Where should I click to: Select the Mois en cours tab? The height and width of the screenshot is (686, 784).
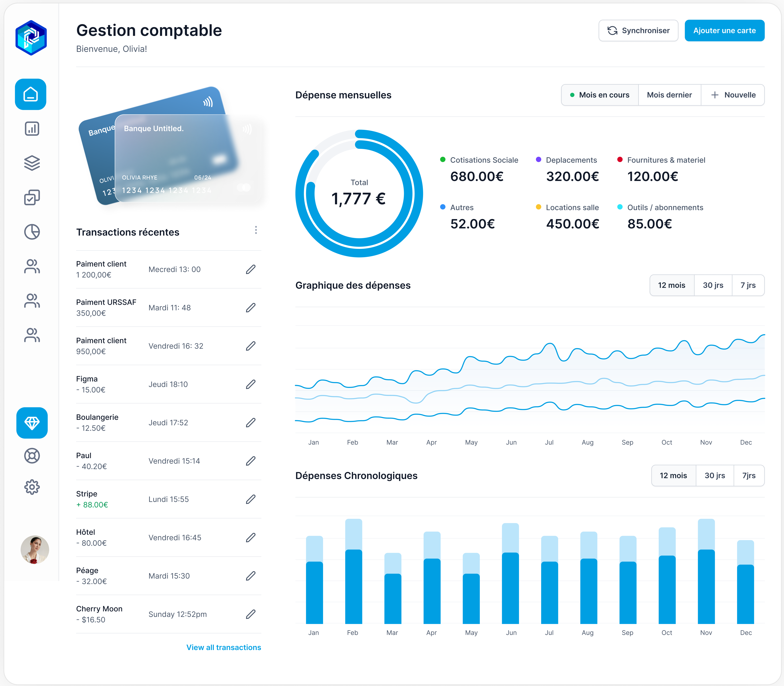point(600,95)
